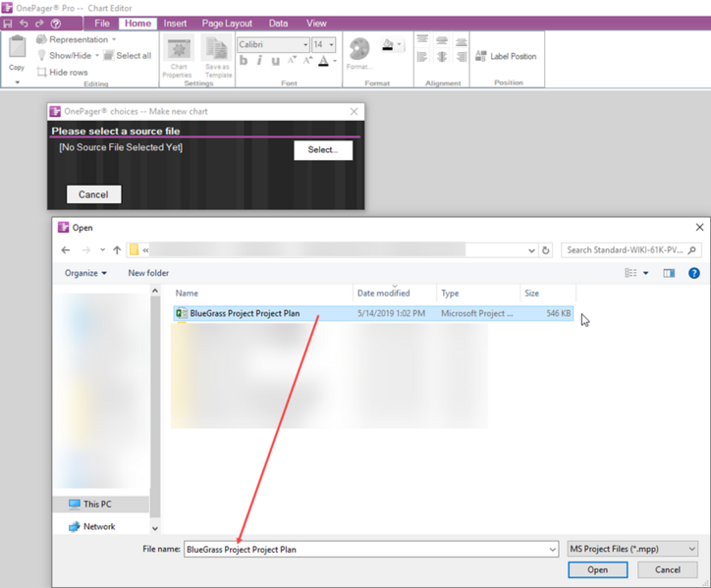The image size is (711, 588).
Task: Click the Redo arrow icon
Action: (x=39, y=24)
